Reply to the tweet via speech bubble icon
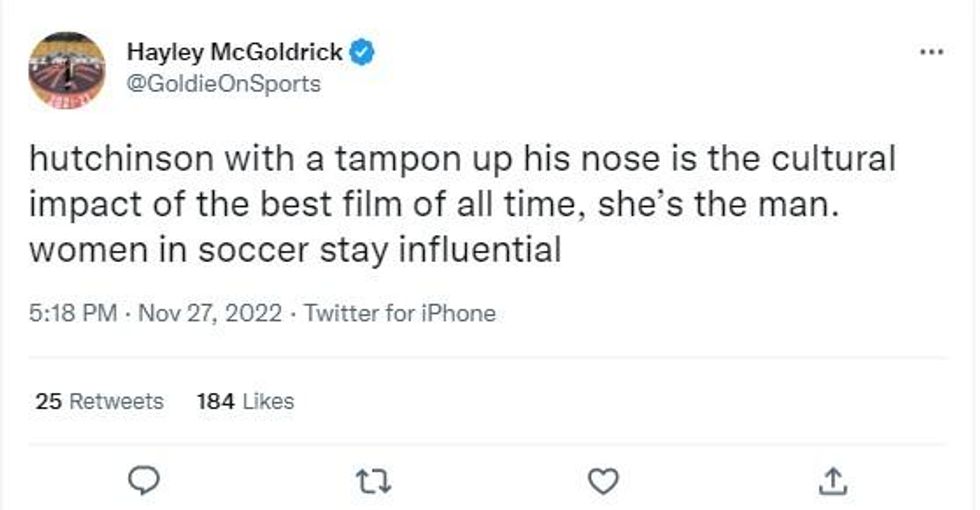The height and width of the screenshot is (510, 980). pyautogui.click(x=147, y=481)
